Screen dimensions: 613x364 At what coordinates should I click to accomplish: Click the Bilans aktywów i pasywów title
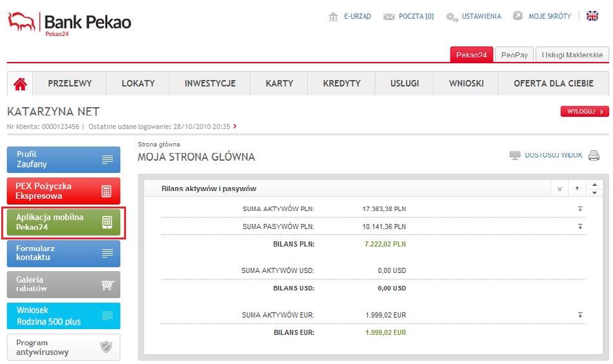(x=209, y=188)
